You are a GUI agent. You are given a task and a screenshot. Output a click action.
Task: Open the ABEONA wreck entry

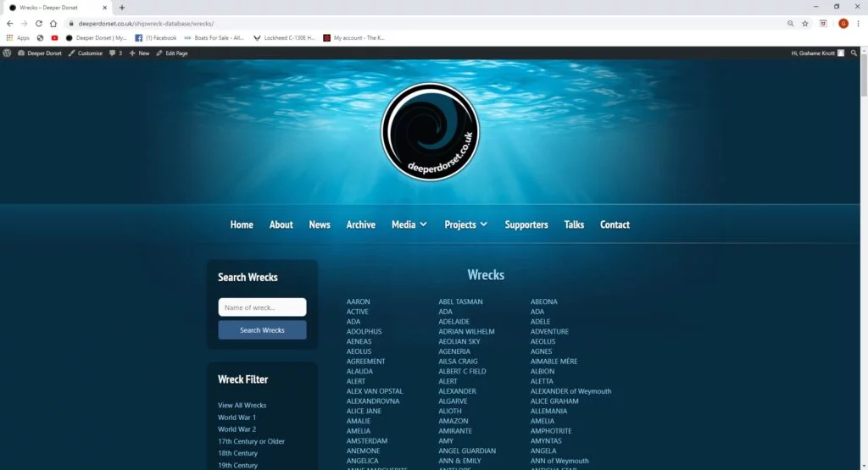tap(543, 302)
